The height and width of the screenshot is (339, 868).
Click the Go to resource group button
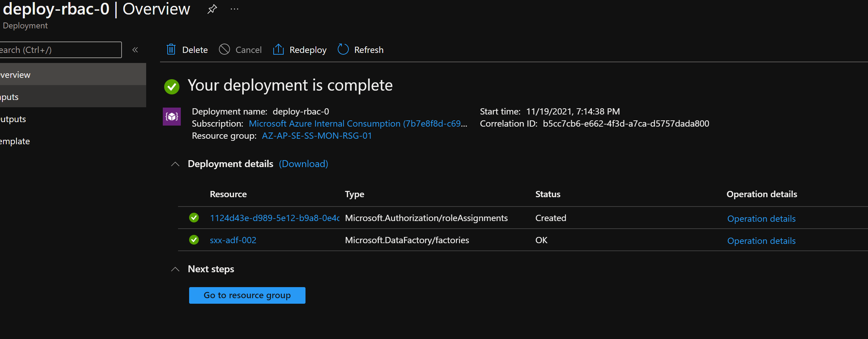pyautogui.click(x=247, y=295)
